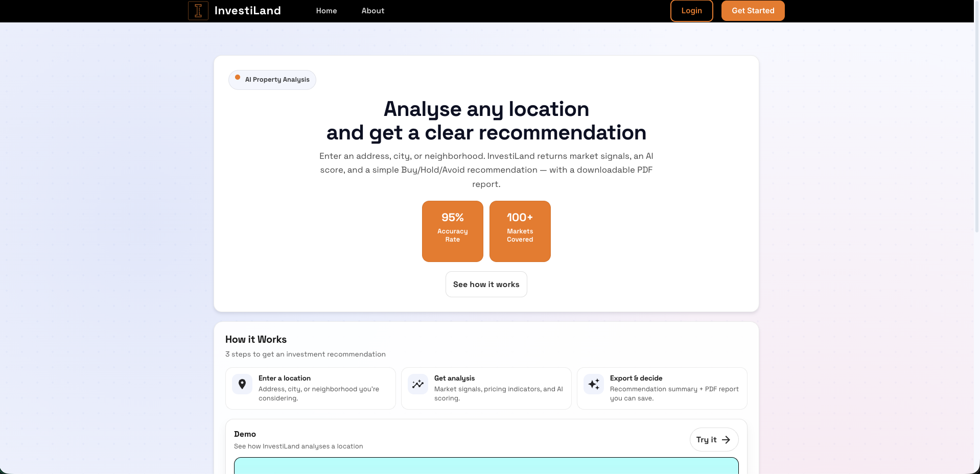The image size is (980, 474).
Task: Open the Export & decide step card
Action: click(662, 388)
